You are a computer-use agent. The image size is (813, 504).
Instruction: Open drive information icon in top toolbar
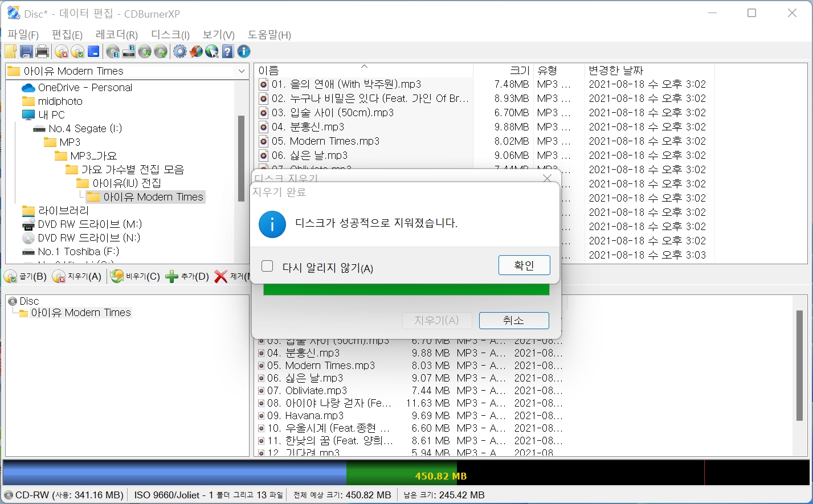point(129,52)
